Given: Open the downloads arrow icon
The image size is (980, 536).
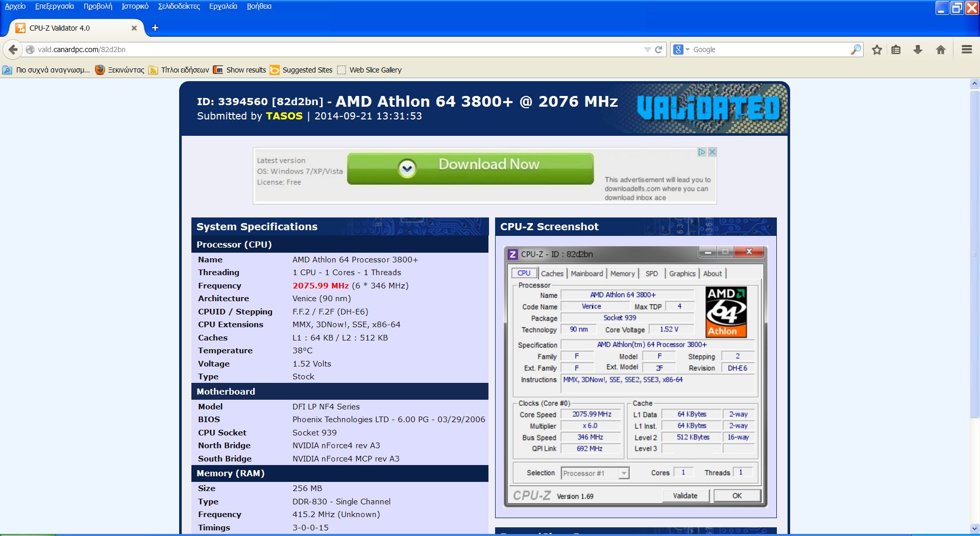Looking at the screenshot, I should point(918,50).
